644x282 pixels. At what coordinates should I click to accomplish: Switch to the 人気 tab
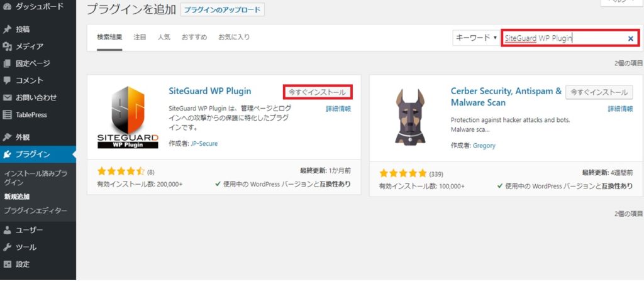tap(164, 37)
